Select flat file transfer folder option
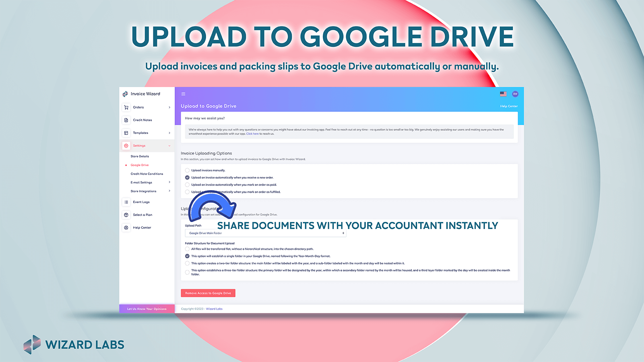Screen dimensions: 644x362 click(x=187, y=249)
